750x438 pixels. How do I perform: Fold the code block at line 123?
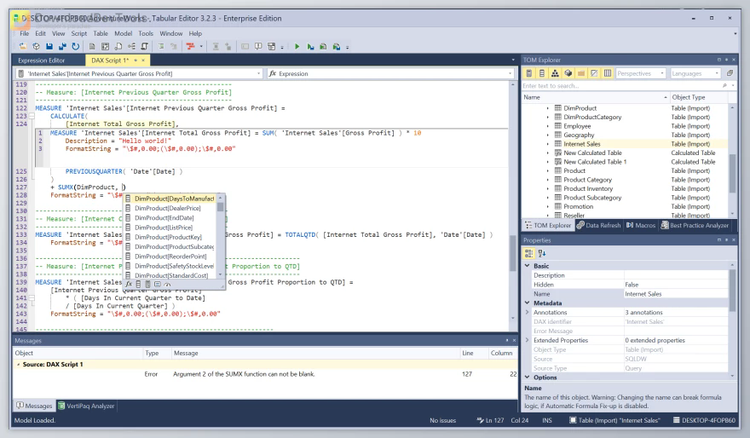[x=32, y=116]
